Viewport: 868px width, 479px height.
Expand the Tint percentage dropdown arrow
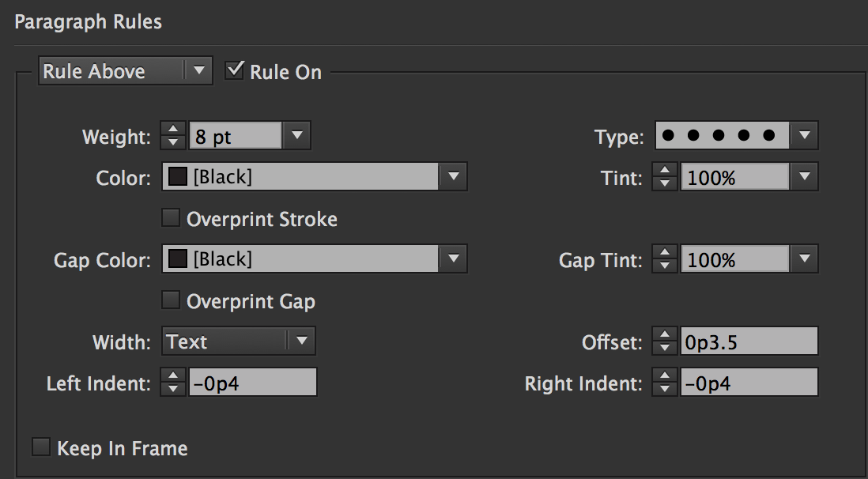coord(804,177)
